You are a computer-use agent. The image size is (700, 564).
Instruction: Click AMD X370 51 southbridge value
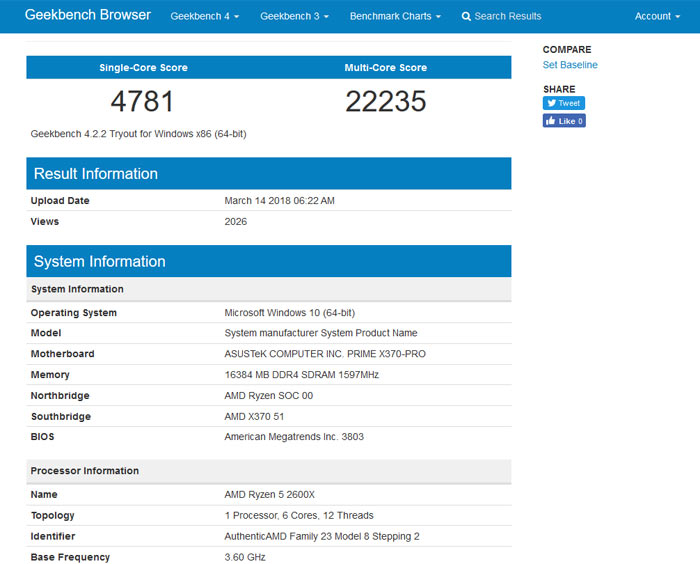coord(254,417)
